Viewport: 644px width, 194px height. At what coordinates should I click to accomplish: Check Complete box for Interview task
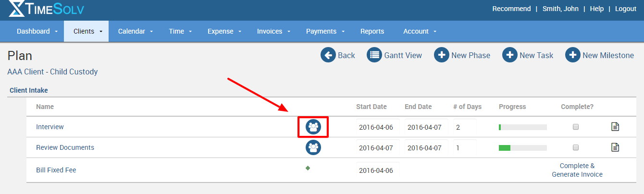pyautogui.click(x=576, y=127)
